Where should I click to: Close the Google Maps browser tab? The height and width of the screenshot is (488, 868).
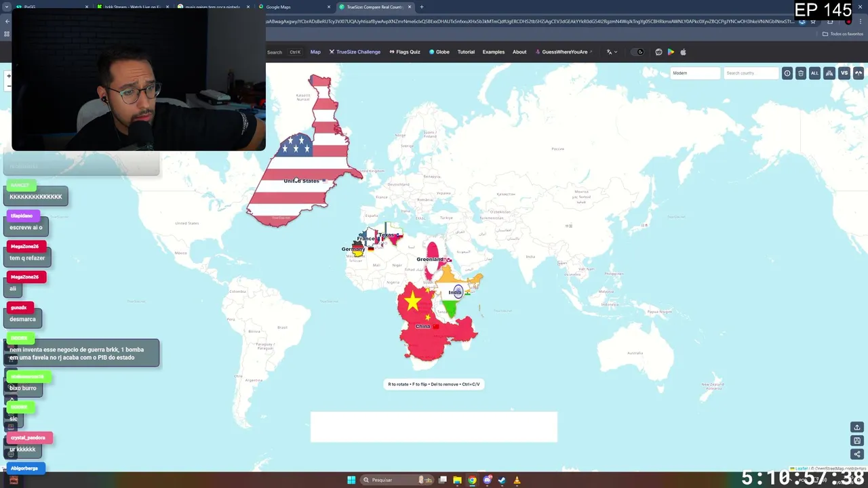pos(329,7)
